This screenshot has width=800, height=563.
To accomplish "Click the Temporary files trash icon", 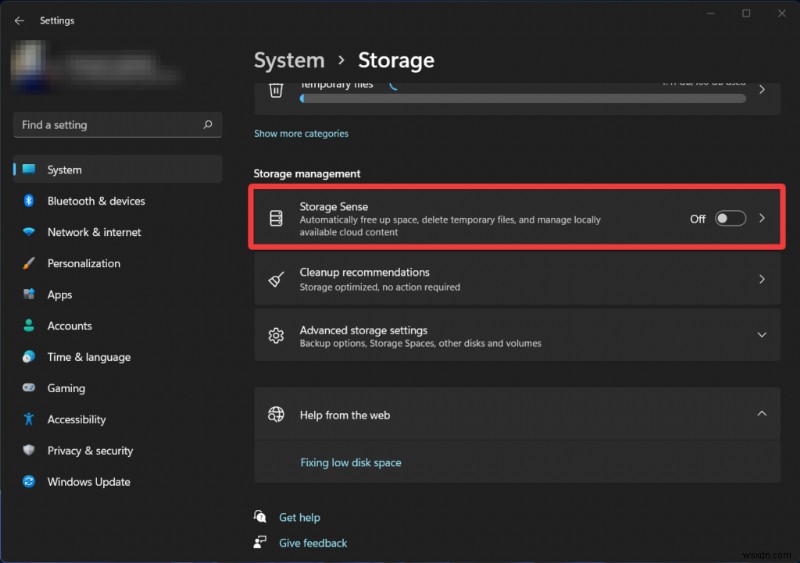I will [276, 90].
